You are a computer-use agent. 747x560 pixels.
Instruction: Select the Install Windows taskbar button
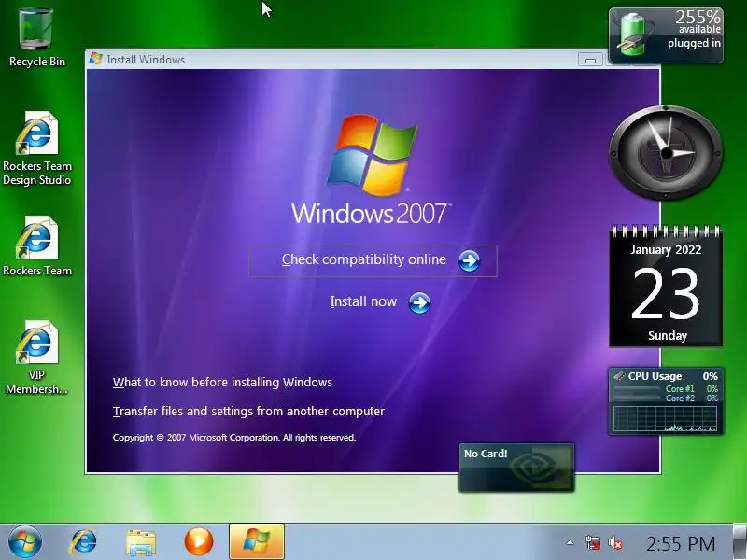[x=256, y=541]
